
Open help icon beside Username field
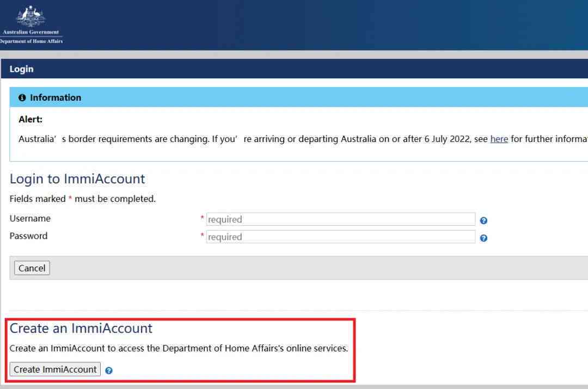pos(483,221)
